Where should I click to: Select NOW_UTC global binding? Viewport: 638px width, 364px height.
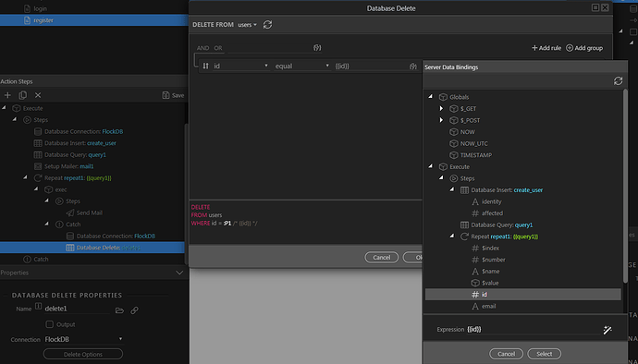pos(473,143)
